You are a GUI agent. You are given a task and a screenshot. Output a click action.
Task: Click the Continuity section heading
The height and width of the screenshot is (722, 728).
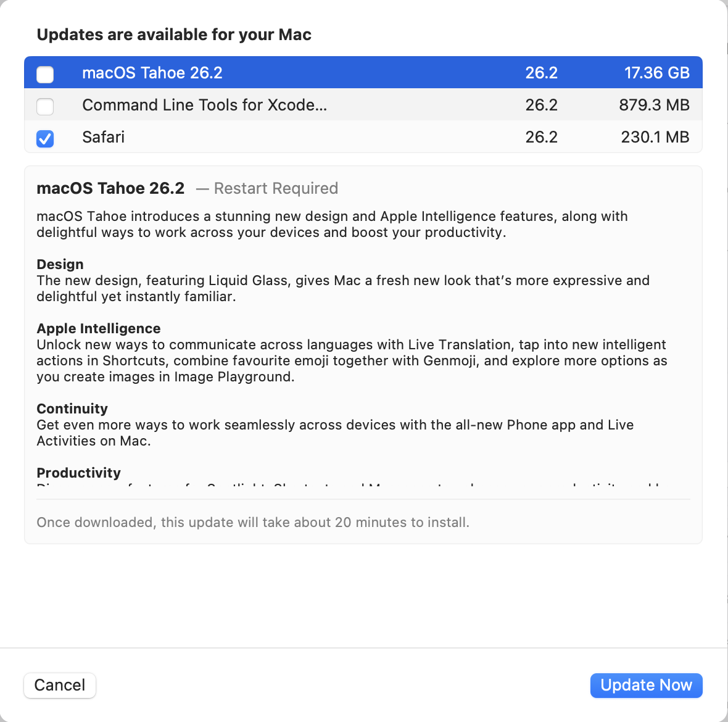coord(72,409)
